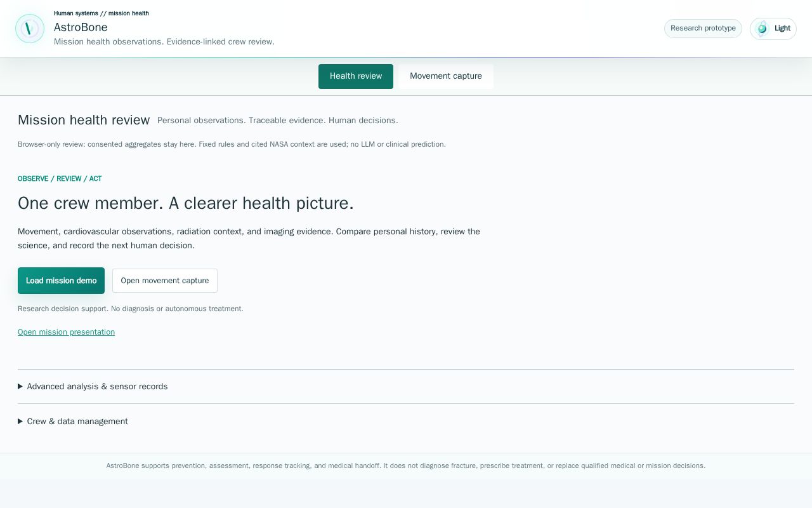Click the OBSERVE / REVIEW / ACT label
The width and height of the screenshot is (812, 508).
(60, 179)
